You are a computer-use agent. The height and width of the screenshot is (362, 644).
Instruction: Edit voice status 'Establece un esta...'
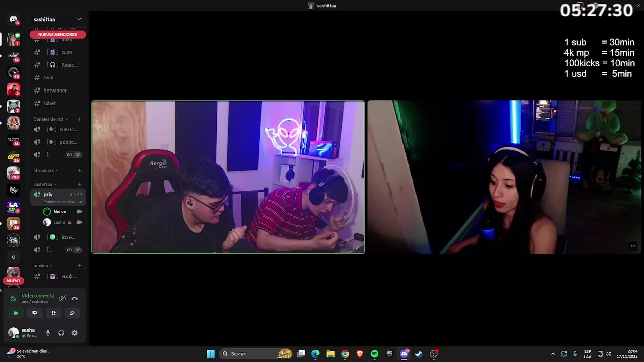(62, 202)
